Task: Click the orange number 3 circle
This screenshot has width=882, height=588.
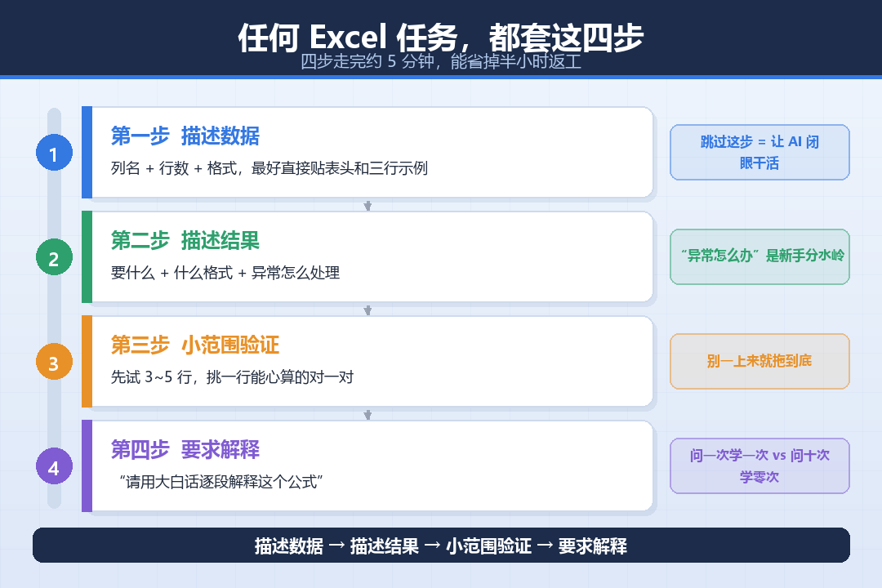Action: pyautogui.click(x=54, y=362)
